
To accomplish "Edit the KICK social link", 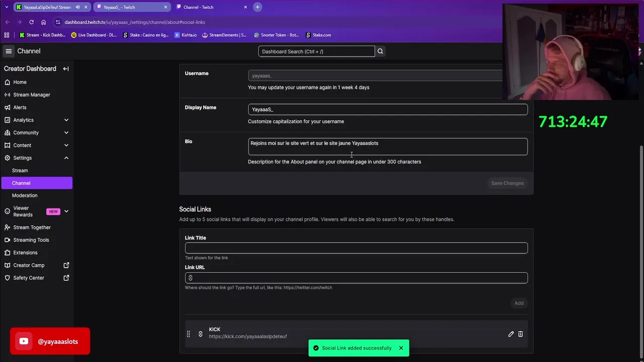I will tap(511, 334).
